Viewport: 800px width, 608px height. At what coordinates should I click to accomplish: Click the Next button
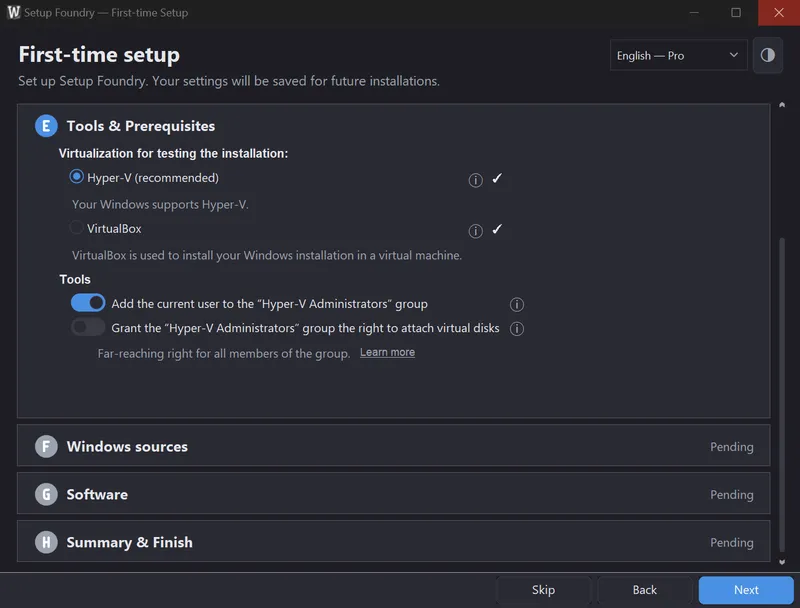coord(746,590)
